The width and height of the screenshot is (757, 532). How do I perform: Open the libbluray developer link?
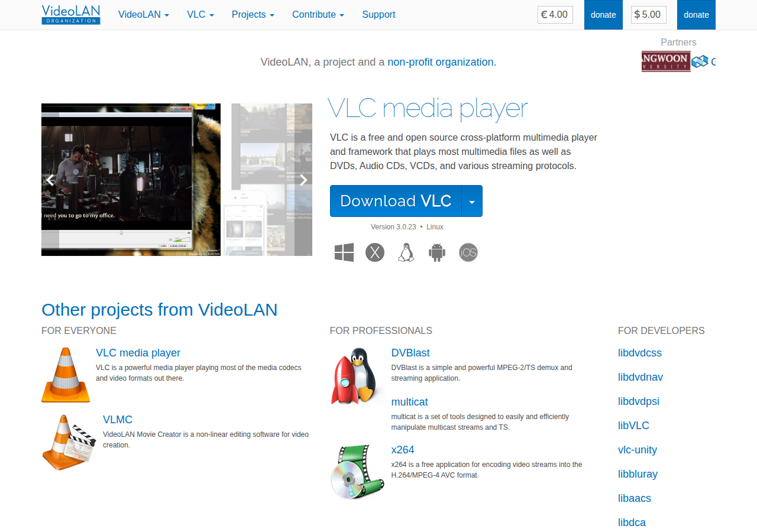click(638, 474)
